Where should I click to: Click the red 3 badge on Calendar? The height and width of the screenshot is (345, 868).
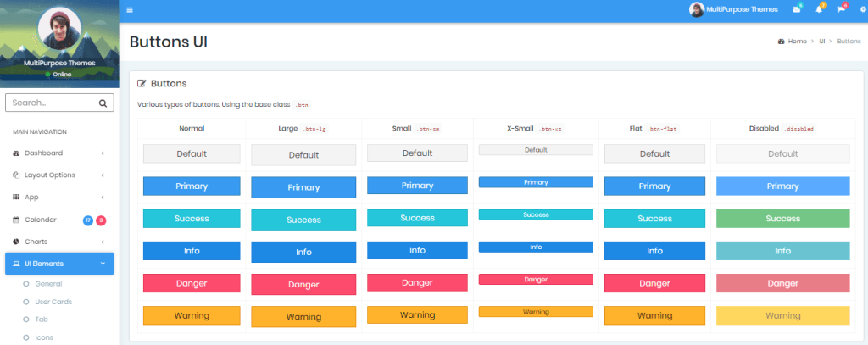(x=101, y=220)
